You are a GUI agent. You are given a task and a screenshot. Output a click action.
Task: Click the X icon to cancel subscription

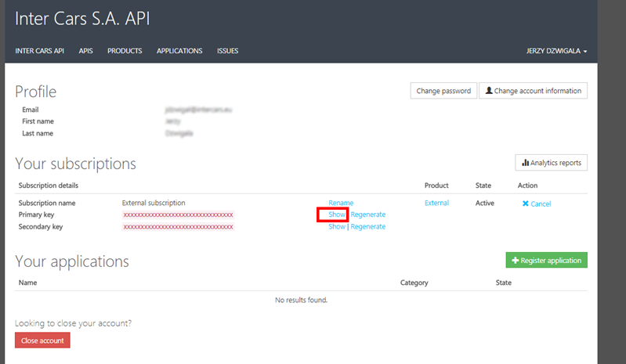[x=526, y=204]
